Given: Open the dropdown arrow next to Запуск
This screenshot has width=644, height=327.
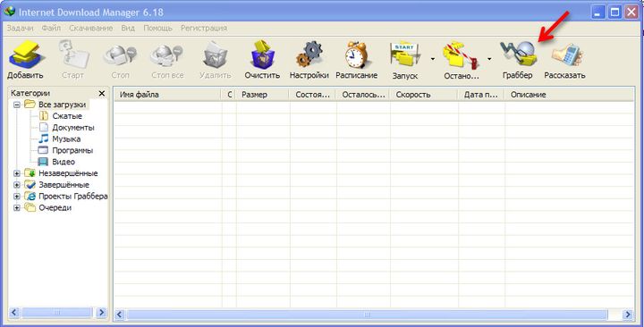Looking at the screenshot, I should pyautogui.click(x=433, y=59).
